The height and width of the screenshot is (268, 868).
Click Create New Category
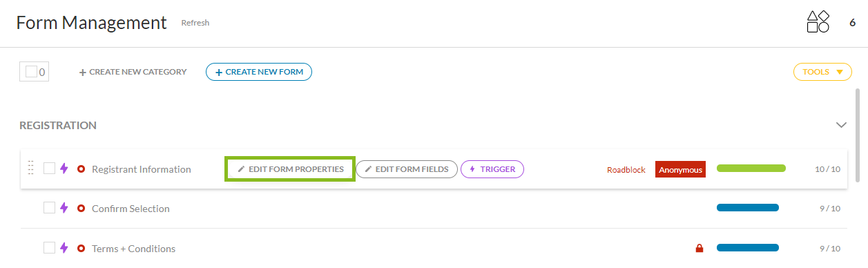(x=133, y=72)
